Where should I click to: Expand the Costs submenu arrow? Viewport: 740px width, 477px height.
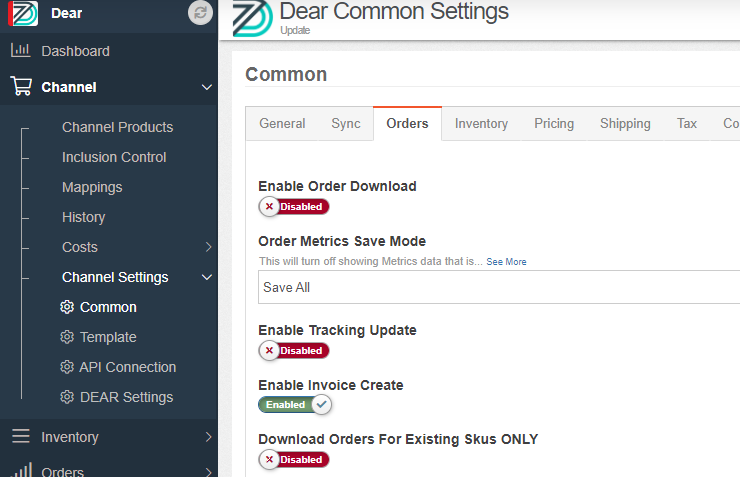(x=208, y=247)
